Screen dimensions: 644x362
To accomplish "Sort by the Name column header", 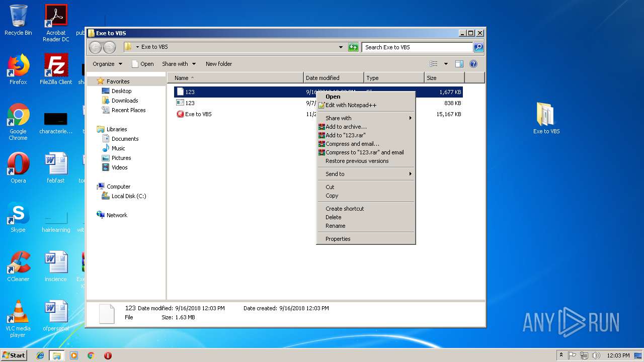I will [235, 78].
